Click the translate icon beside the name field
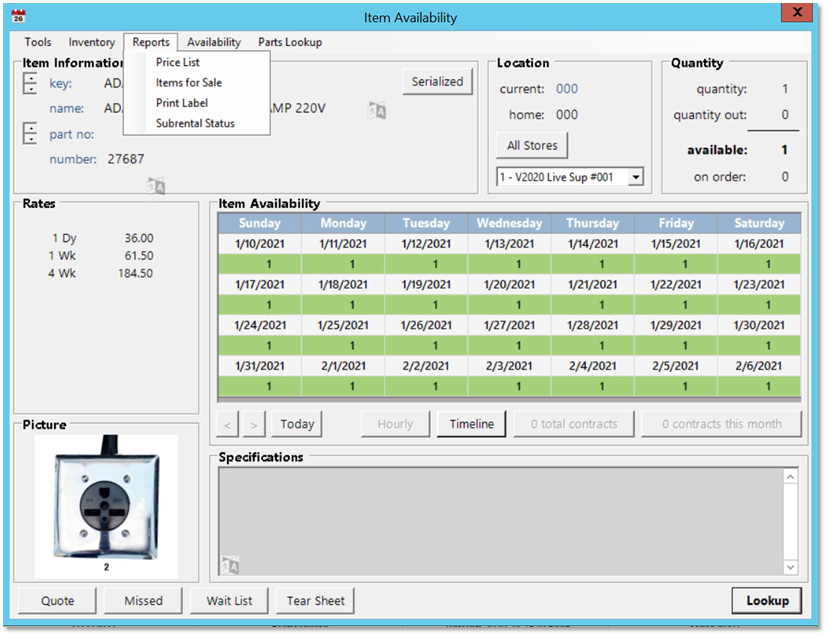Screen dimensions: 827x636 pyautogui.click(x=376, y=110)
